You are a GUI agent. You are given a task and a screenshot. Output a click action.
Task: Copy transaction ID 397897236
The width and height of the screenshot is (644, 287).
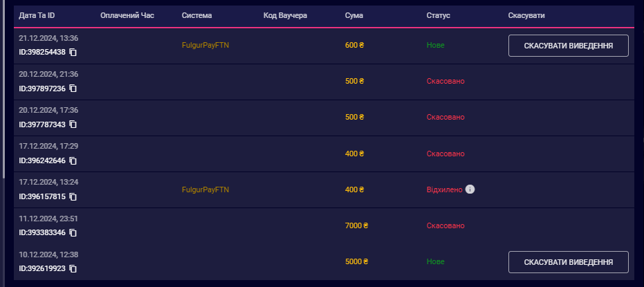click(73, 89)
